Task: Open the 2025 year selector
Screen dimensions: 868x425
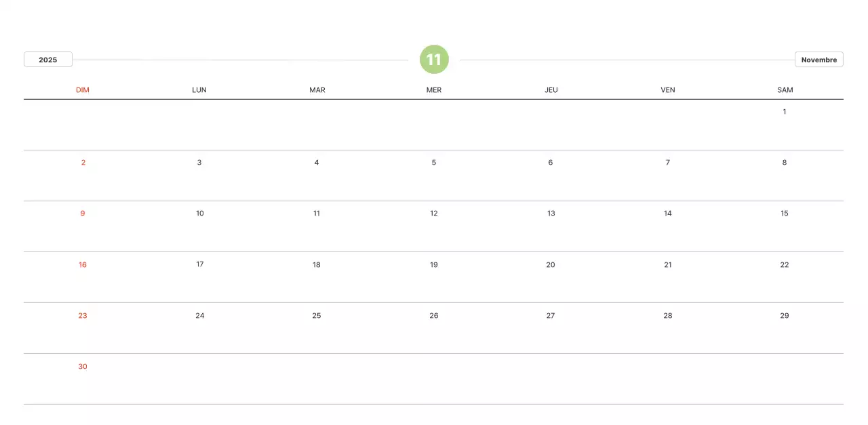Action: pyautogui.click(x=48, y=60)
